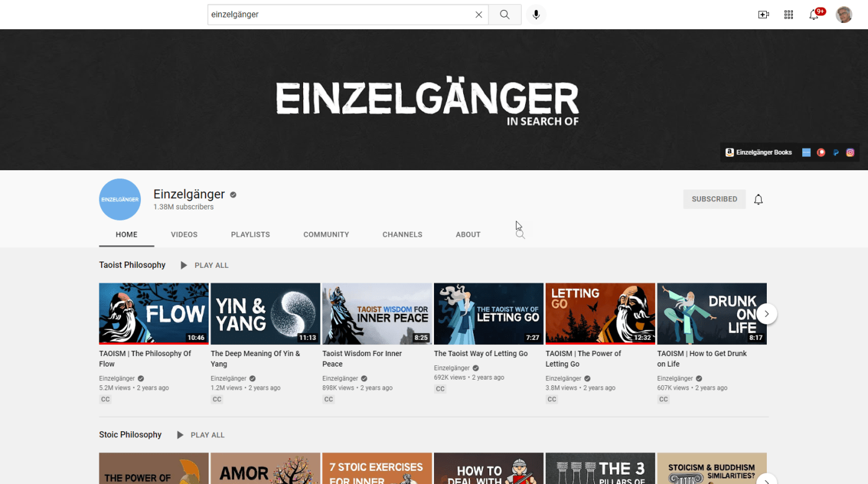868x484 pixels.
Task: Click the channel search magnifier icon
Action: click(520, 235)
